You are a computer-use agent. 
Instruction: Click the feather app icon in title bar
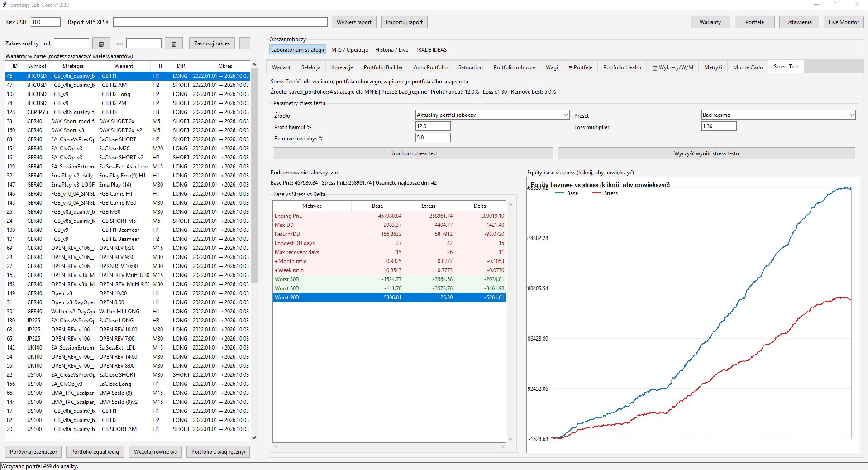click(x=5, y=5)
